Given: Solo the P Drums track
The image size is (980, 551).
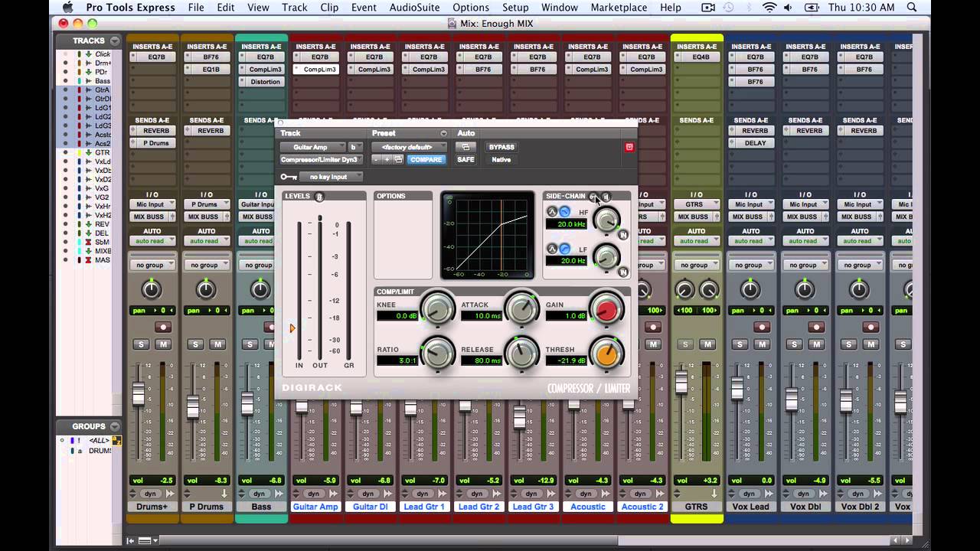Looking at the screenshot, I should pos(195,344).
